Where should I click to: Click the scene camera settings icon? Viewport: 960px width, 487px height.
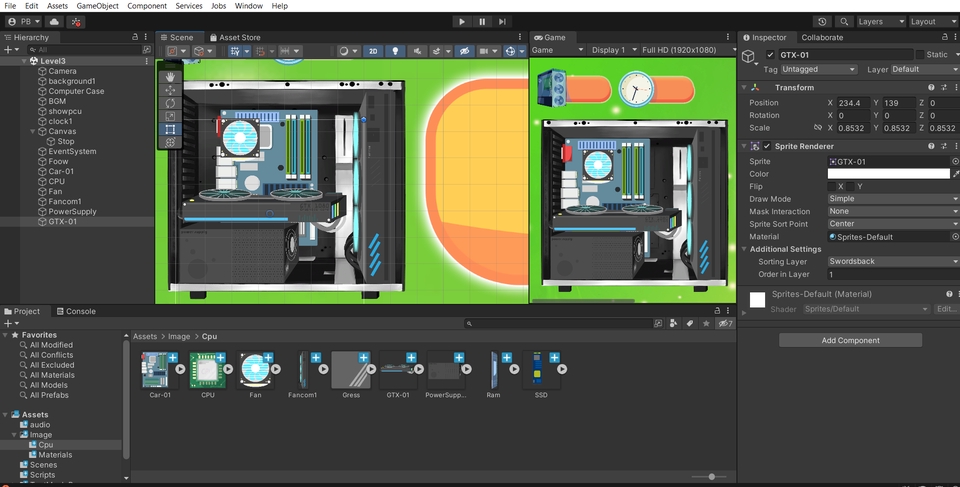(x=487, y=51)
